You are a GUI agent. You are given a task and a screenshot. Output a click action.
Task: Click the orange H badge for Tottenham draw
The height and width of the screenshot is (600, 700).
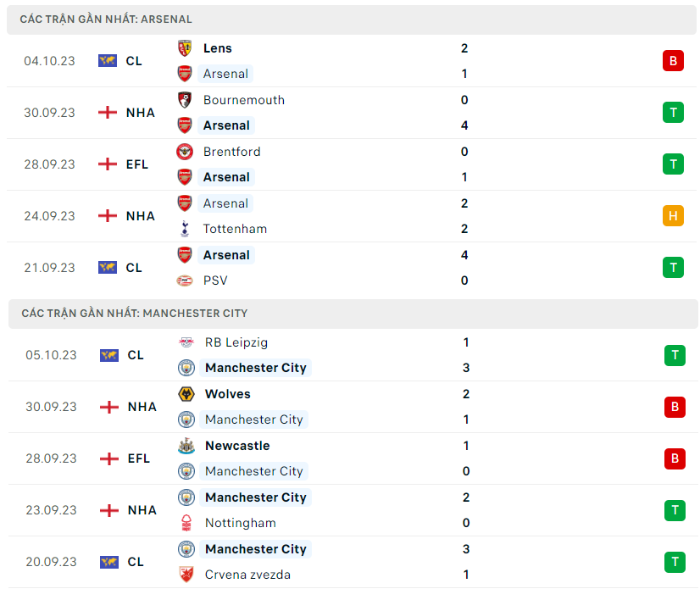click(673, 215)
